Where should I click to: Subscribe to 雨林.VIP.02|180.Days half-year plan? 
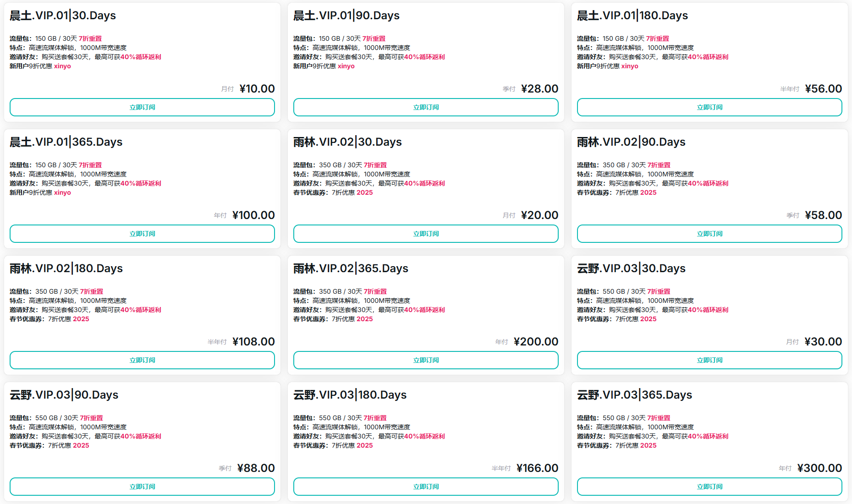coord(142,360)
